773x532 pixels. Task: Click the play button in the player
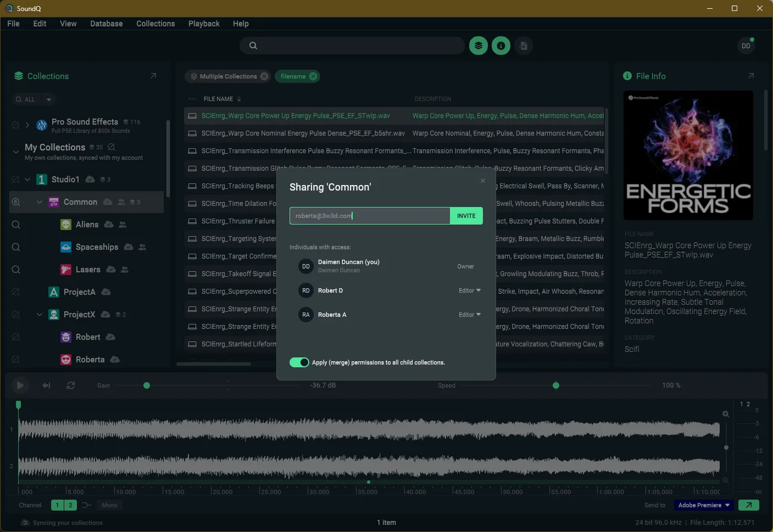coord(20,385)
